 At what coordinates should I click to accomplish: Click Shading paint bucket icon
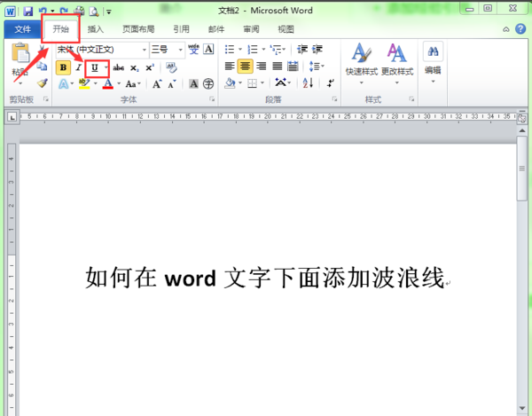tap(230, 82)
